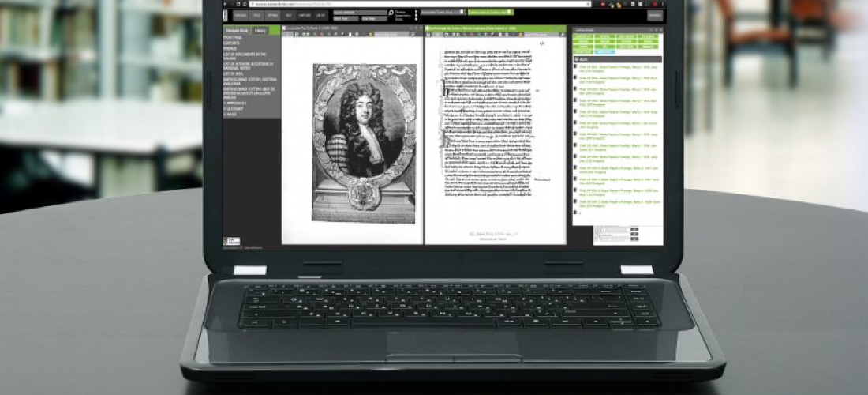Click the blue button in green button grid
The width and height of the screenshot is (868, 395).
pyautogui.click(x=605, y=51)
